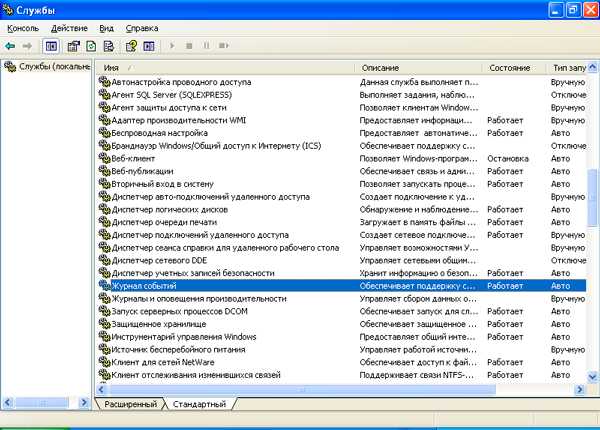Sort services by the Имя column header
This screenshot has height=430, width=600.
pyautogui.click(x=225, y=67)
